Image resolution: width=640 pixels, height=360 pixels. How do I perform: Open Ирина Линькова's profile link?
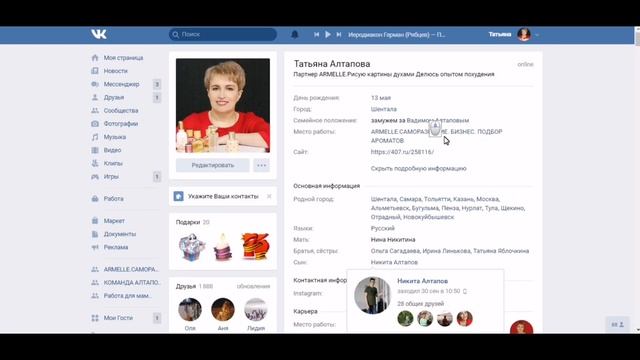pyautogui.click(x=446, y=251)
